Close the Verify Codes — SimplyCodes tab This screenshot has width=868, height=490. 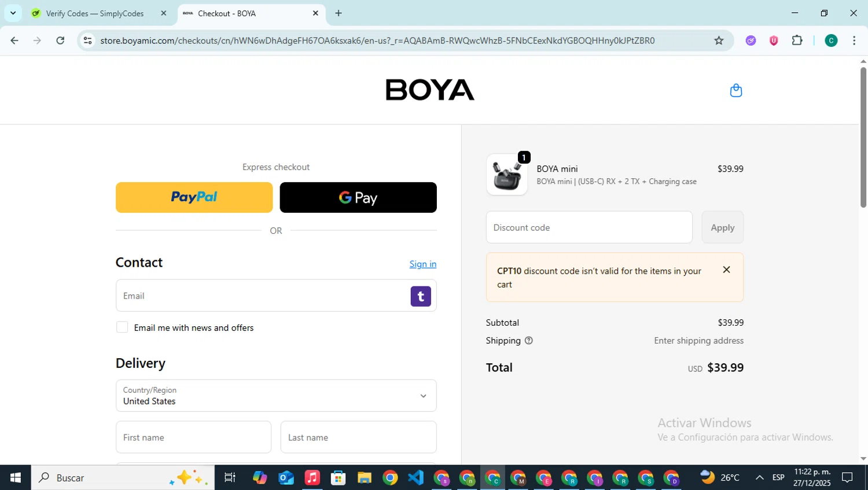point(163,13)
